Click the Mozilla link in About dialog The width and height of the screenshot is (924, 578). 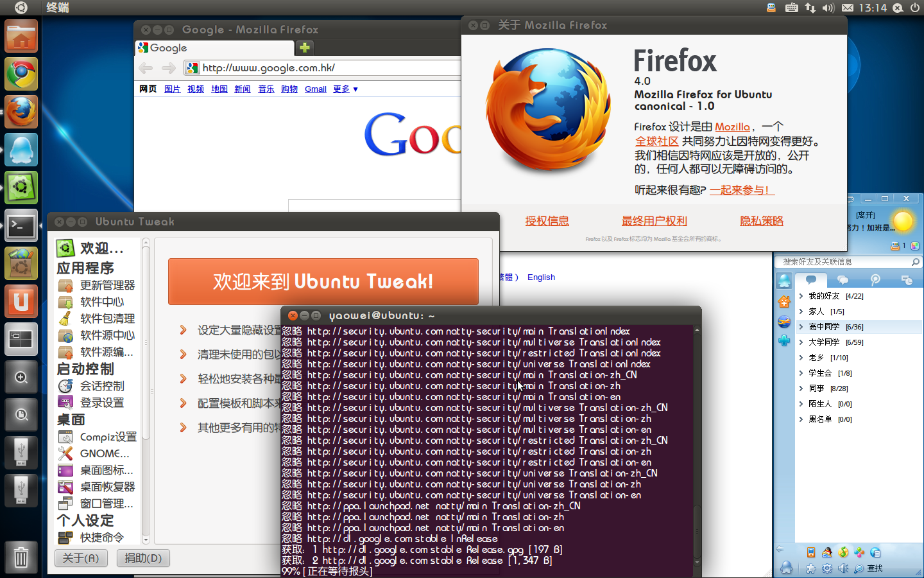(x=732, y=127)
